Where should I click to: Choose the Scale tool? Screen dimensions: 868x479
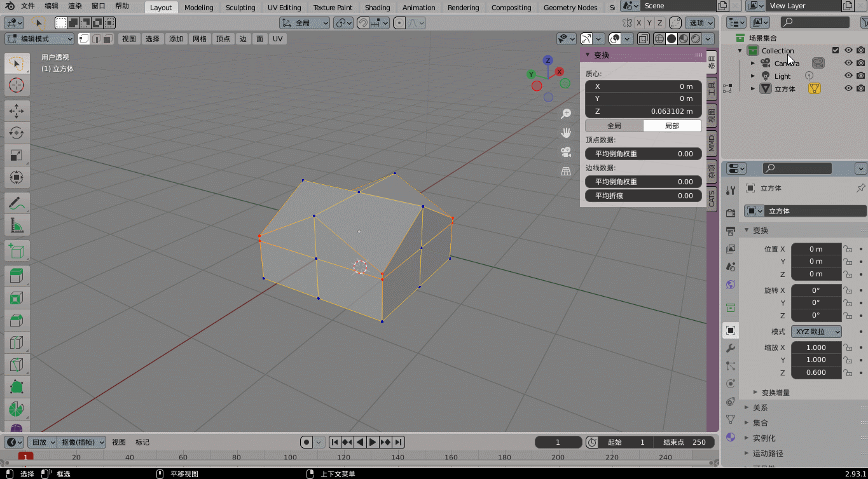pyautogui.click(x=17, y=155)
